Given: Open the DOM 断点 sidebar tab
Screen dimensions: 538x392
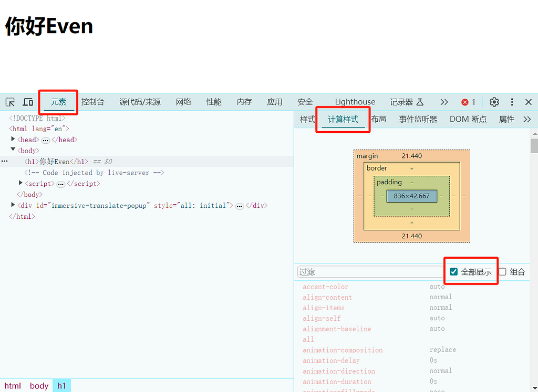Looking at the screenshot, I should point(468,119).
